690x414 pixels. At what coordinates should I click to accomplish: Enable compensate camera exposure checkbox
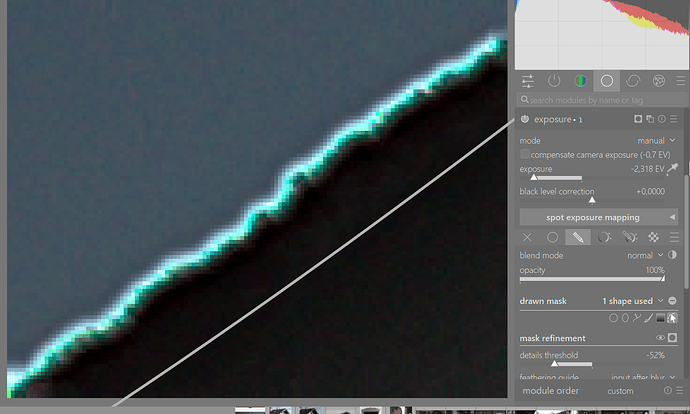(525, 154)
